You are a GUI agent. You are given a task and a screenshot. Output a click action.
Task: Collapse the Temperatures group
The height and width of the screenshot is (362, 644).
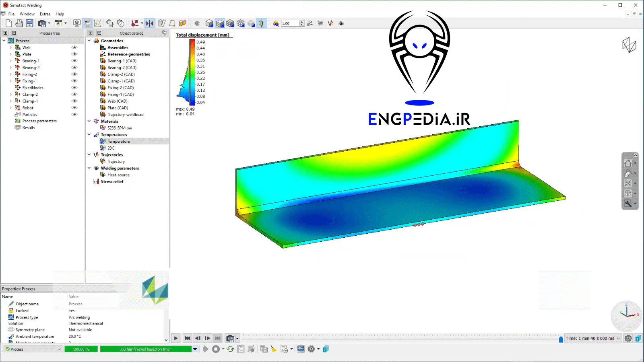point(89,135)
